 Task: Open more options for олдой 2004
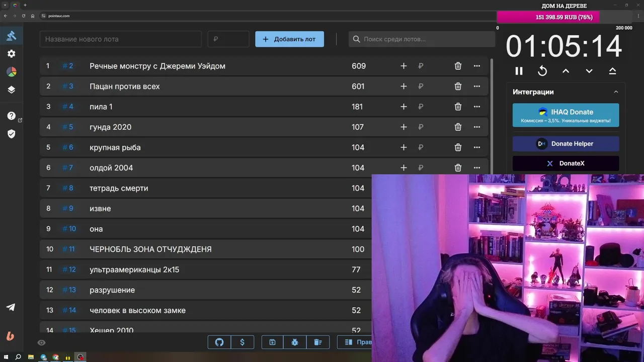(477, 168)
